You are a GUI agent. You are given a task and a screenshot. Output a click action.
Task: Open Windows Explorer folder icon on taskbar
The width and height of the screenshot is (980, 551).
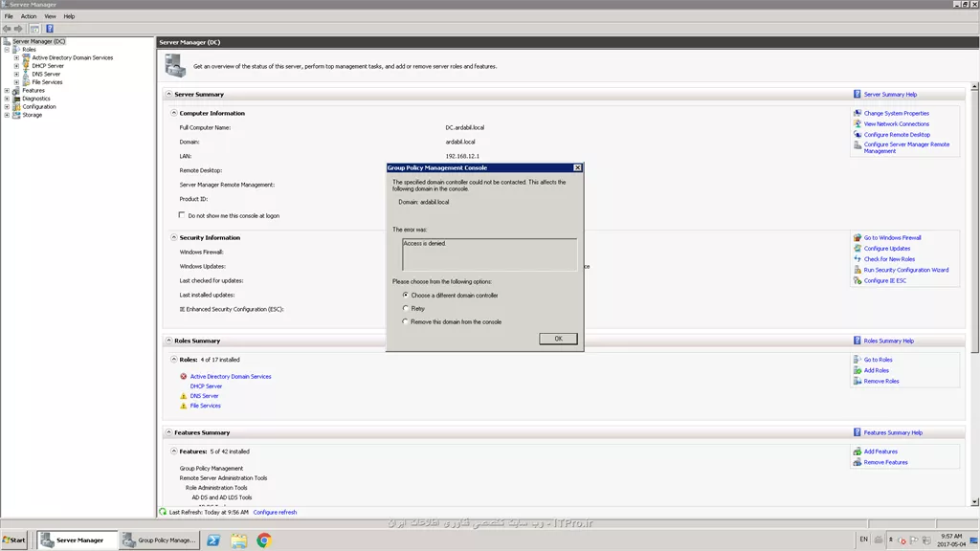point(238,540)
